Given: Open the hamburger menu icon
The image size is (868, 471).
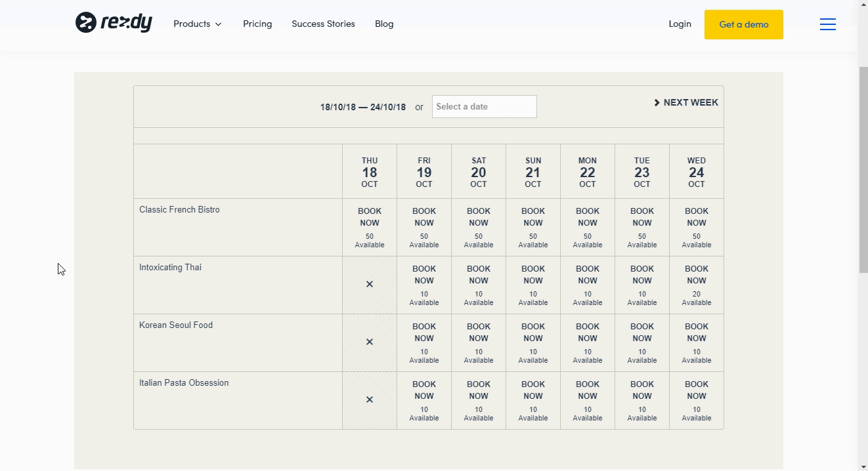Looking at the screenshot, I should pyautogui.click(x=827, y=24).
